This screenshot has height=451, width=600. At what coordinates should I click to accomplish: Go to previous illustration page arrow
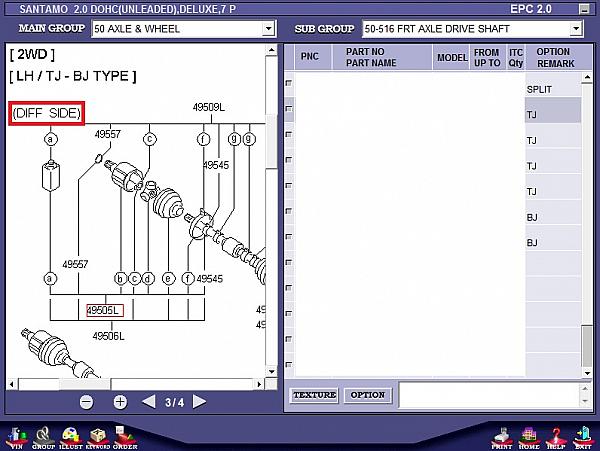pyautogui.click(x=148, y=402)
